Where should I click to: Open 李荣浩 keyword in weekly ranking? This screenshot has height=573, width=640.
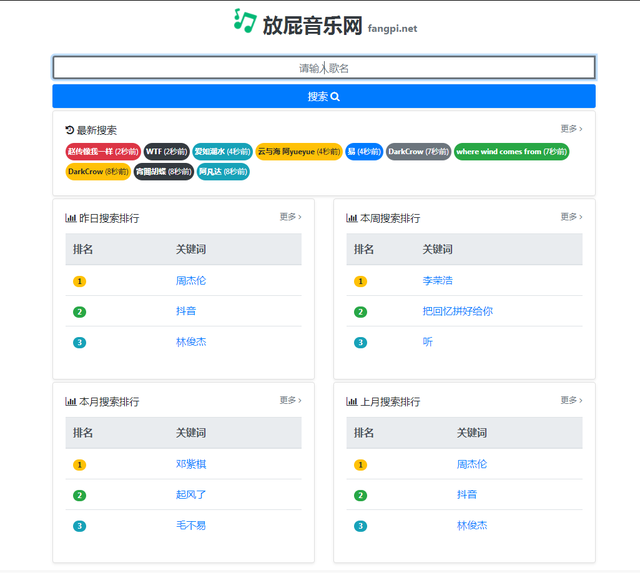pos(438,281)
